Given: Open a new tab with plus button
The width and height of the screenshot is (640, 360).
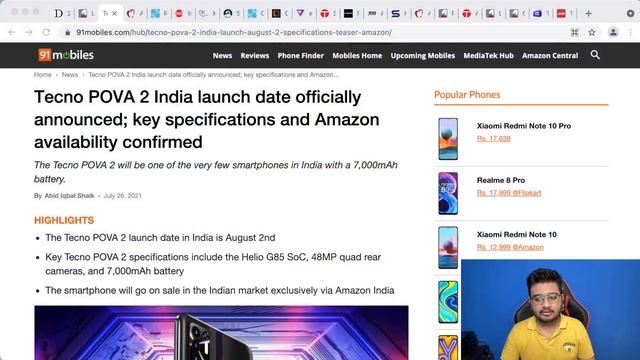Looking at the screenshot, I should point(588,13).
